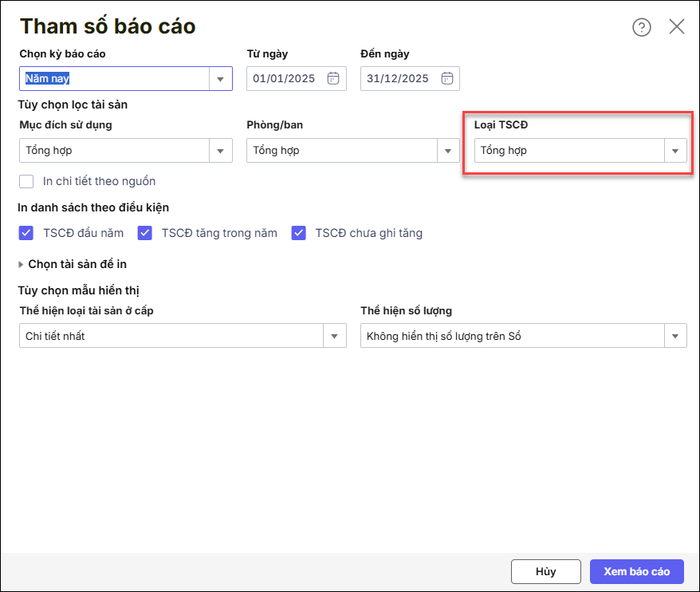Open Thể hiện số lượng dropdown arrow
700x592 pixels.
pyautogui.click(x=675, y=336)
